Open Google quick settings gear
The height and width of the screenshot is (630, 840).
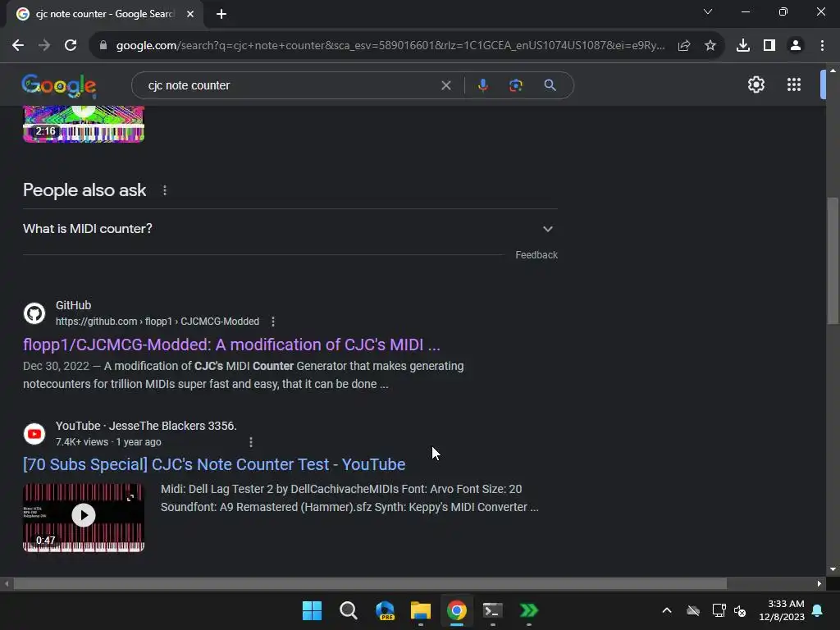756,84
